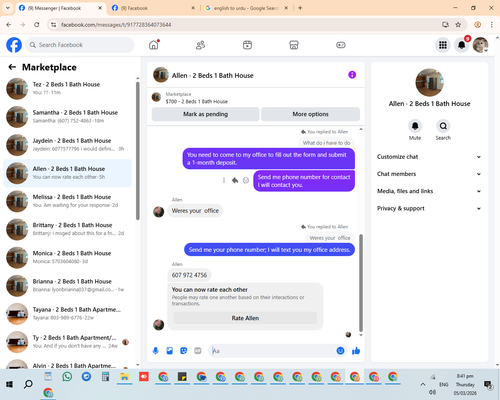The image size is (500, 400).
Task: Open the Facebook logo home link
Action: click(14, 45)
